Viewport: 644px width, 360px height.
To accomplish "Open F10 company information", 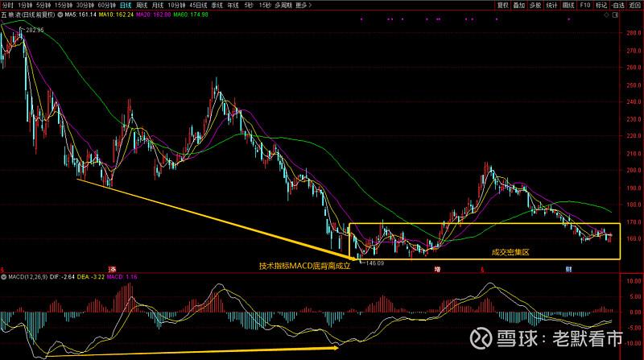I will pos(585,5).
